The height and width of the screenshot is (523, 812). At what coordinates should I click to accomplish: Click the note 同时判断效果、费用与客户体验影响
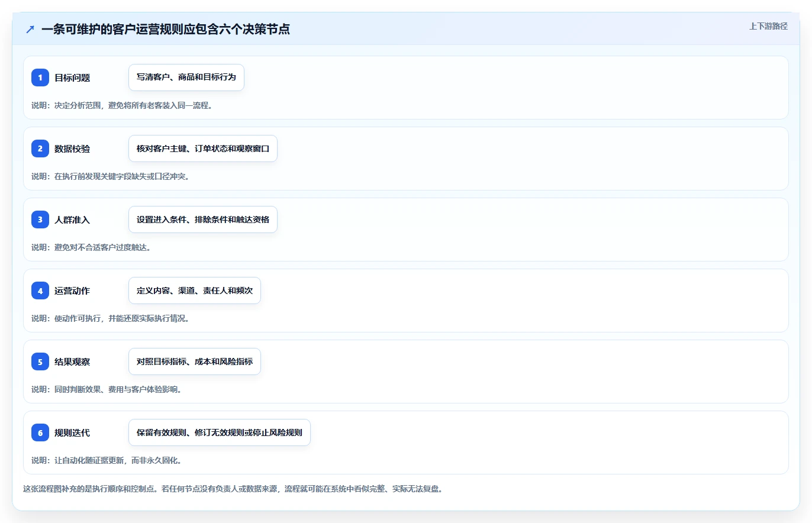coord(118,389)
